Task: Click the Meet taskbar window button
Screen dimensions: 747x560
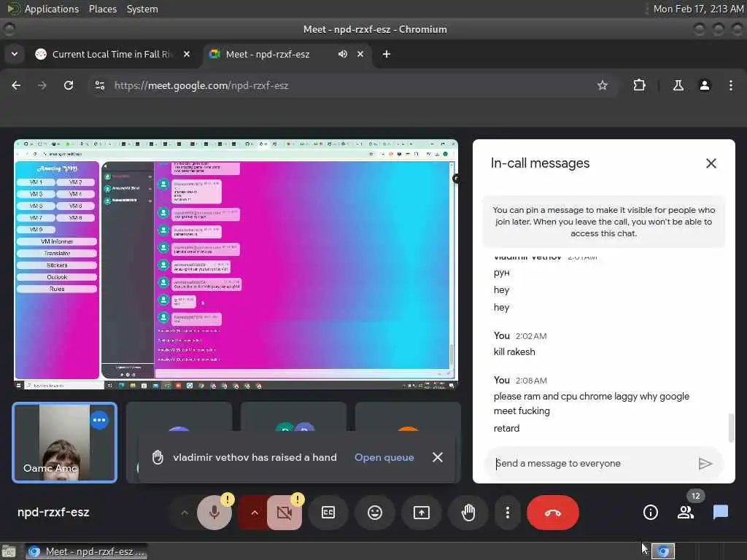Action: click(x=86, y=551)
